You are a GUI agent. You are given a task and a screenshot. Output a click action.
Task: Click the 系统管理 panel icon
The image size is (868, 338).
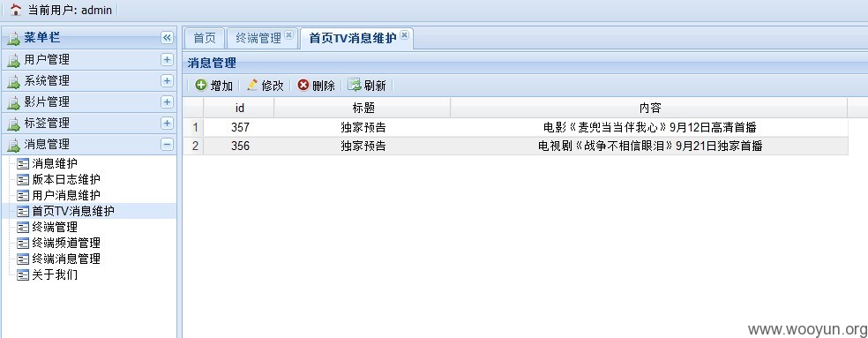[13, 81]
